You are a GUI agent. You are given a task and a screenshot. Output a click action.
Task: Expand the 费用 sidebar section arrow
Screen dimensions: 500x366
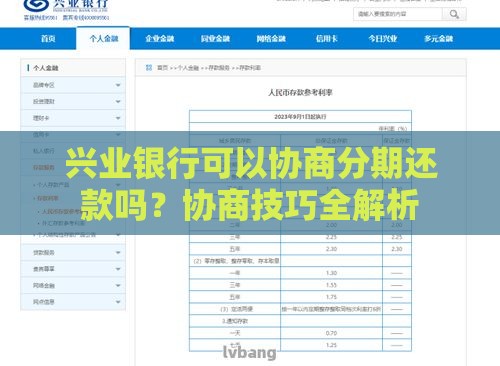tap(118, 269)
